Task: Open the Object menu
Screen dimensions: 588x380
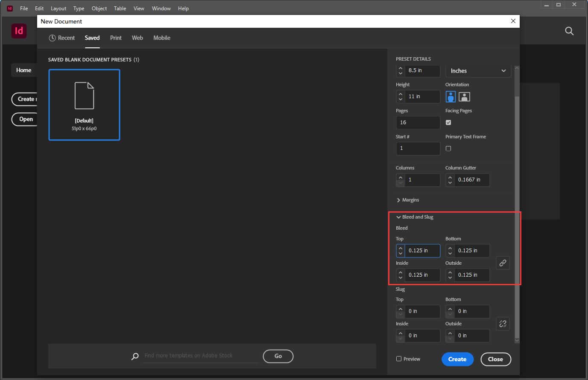Action: [99, 8]
